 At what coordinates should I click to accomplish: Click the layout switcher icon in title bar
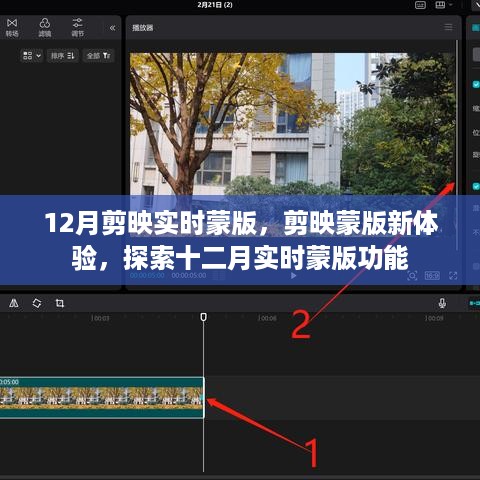pyautogui.click(x=440, y=5)
